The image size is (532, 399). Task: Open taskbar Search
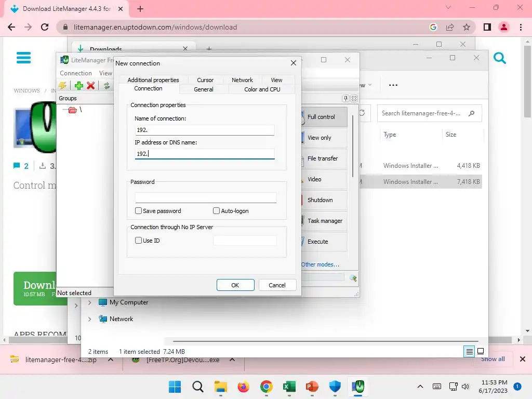pos(197,387)
